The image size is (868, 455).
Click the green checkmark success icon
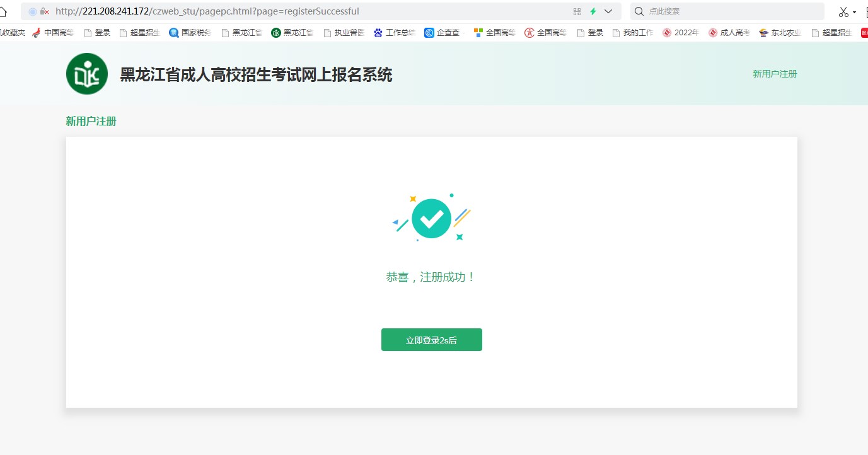click(431, 219)
